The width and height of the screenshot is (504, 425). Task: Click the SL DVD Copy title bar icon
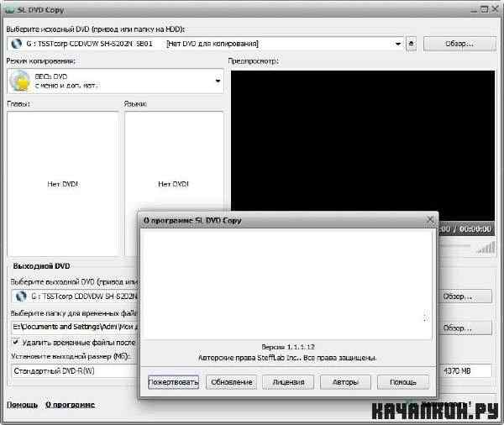pos(10,10)
